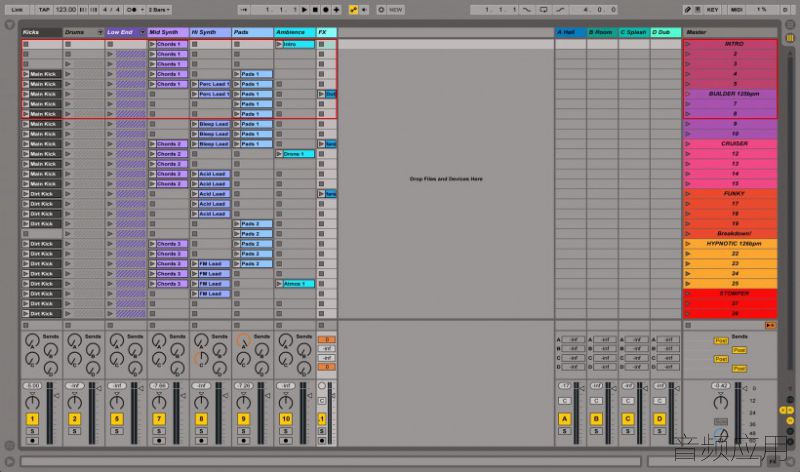800x472 pixels.
Task: Click the Arrangement Record button
Action: pyautogui.click(x=326, y=10)
